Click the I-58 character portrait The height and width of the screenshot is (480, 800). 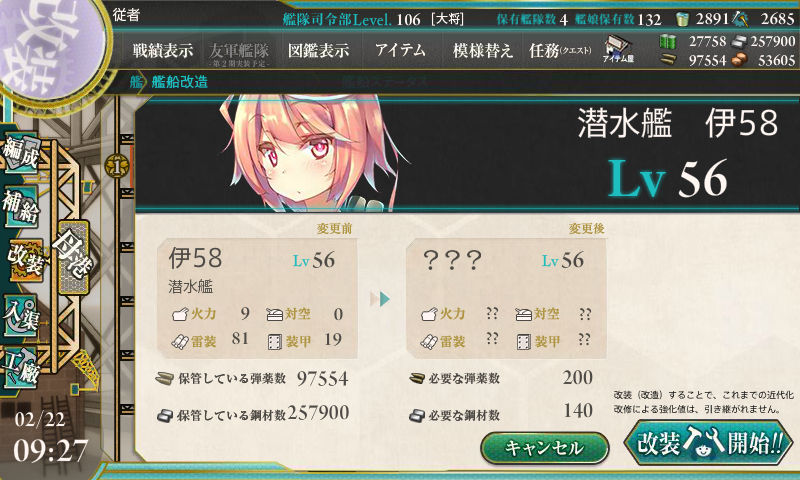tap(310, 153)
